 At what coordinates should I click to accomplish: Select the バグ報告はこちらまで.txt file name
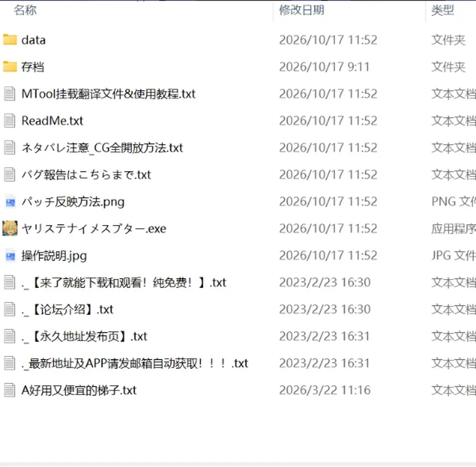[86, 175]
